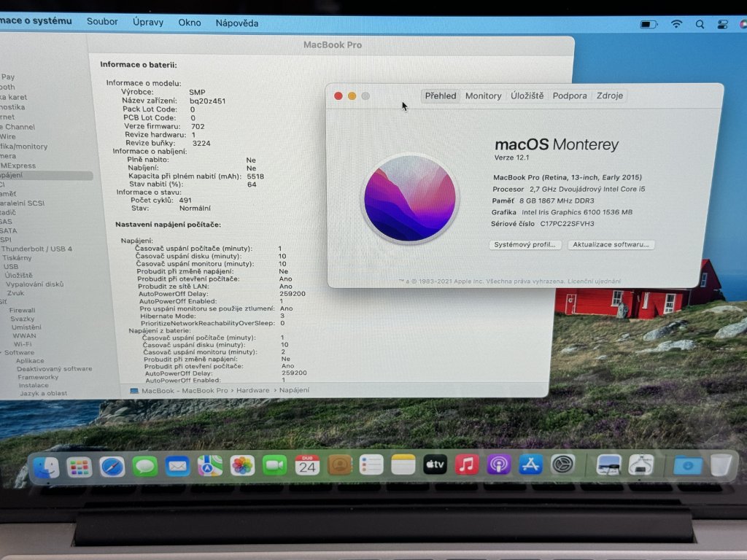Select Umístění in the sidebar
The width and height of the screenshot is (747, 560).
26,327
